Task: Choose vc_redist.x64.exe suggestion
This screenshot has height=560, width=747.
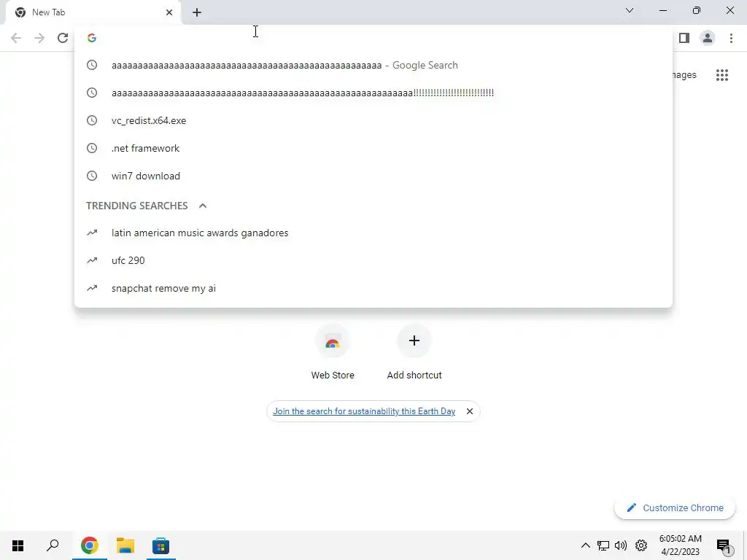Action: point(373,120)
